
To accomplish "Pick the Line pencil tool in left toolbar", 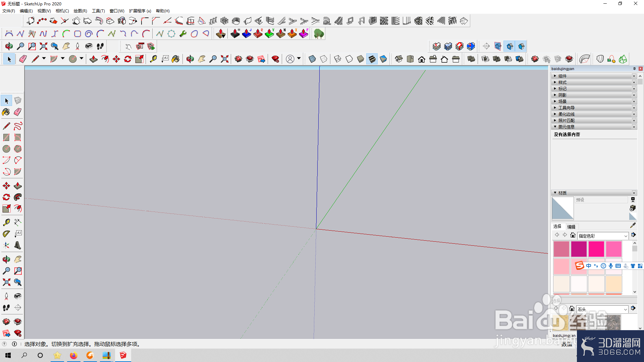I will click(6, 126).
